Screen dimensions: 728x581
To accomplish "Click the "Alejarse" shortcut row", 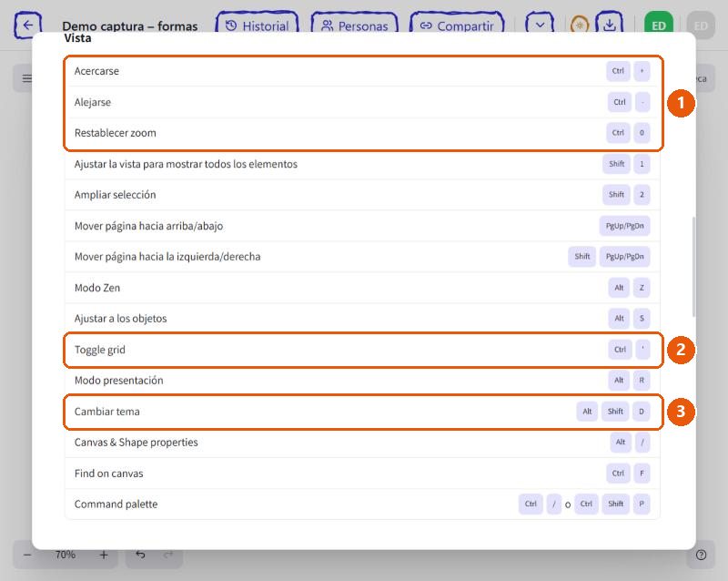I will [362, 102].
